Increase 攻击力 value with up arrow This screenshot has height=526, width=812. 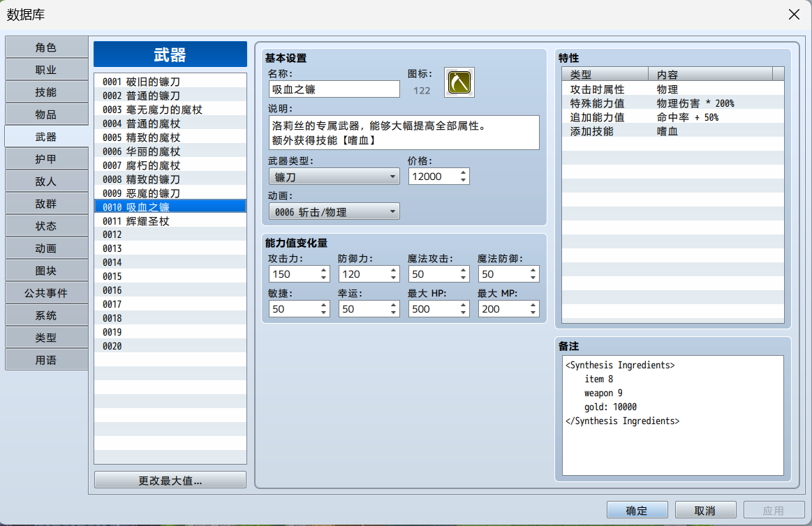pos(324,270)
